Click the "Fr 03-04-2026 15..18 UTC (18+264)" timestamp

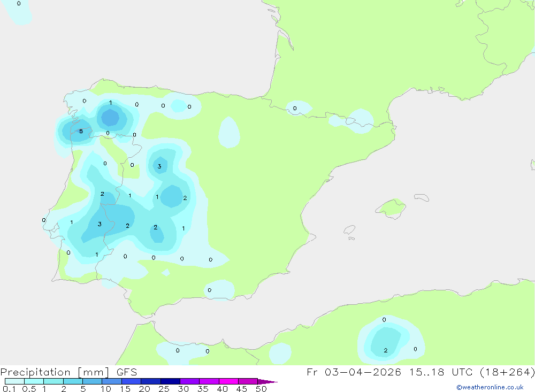point(421,372)
